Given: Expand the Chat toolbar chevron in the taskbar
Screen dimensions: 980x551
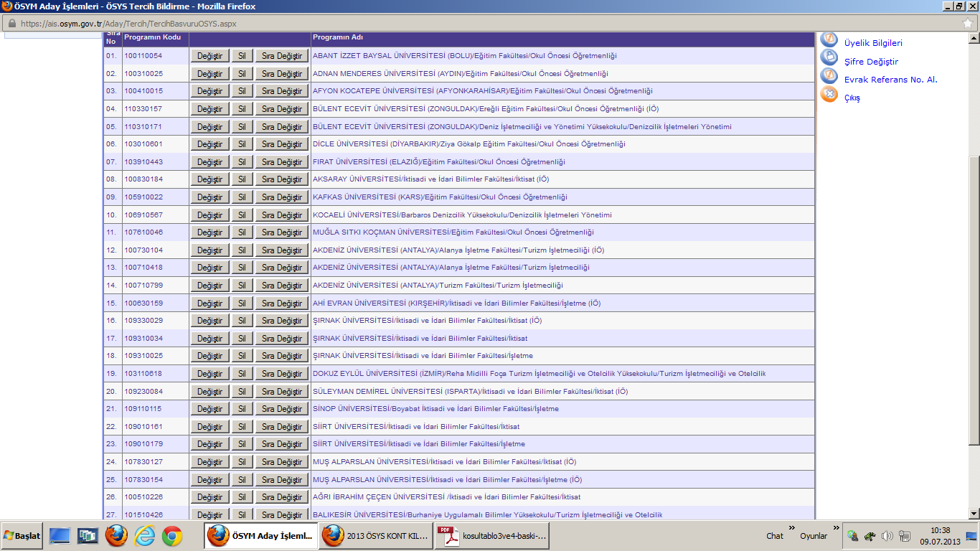Looking at the screenshot, I should coord(792,529).
